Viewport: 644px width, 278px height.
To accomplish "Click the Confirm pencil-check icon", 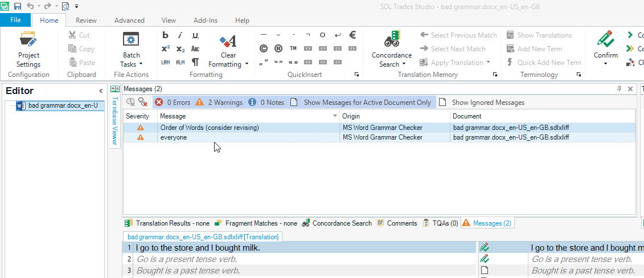I will 605,40.
